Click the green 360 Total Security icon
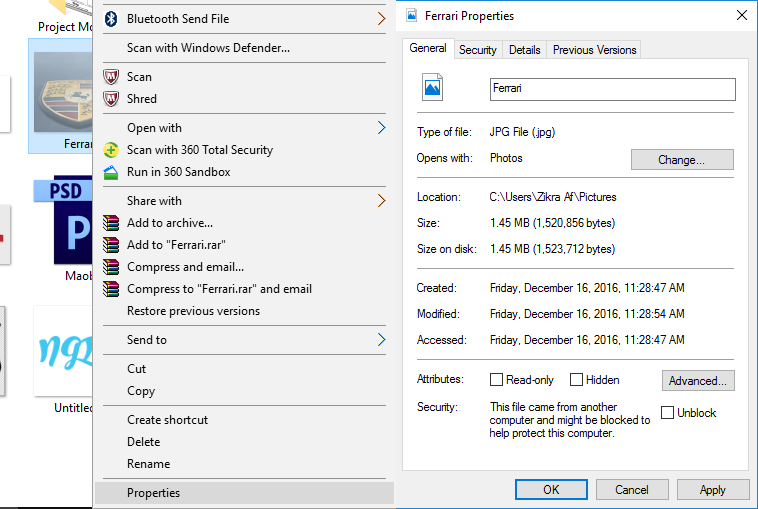 click(111, 150)
